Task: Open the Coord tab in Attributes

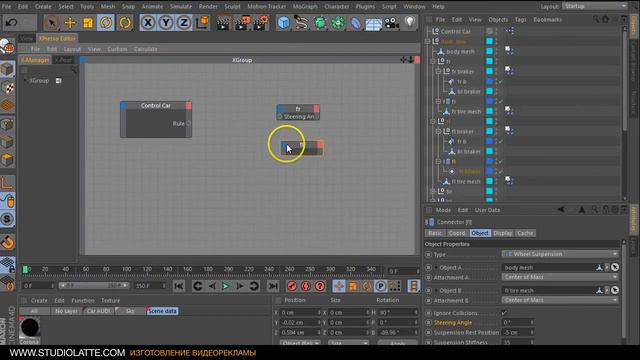Action: [457, 233]
